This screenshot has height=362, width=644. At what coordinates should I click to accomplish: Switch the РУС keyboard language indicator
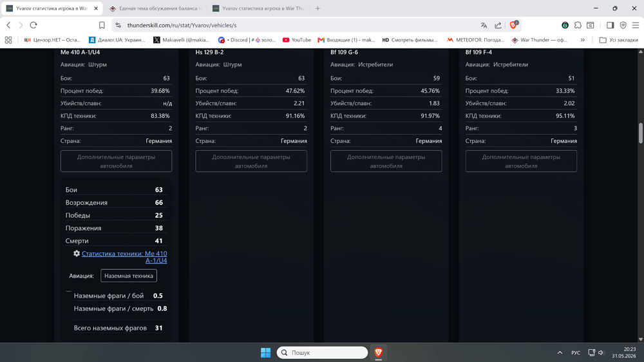(576, 352)
